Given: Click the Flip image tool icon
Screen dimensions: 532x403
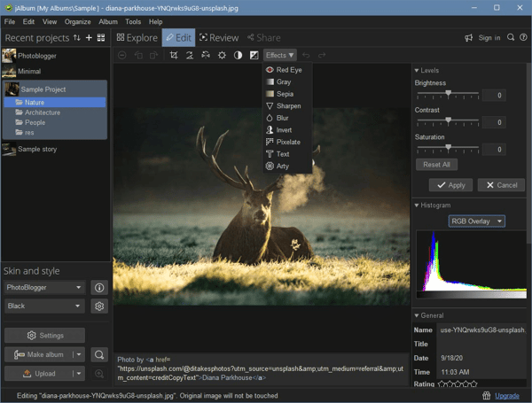Looking at the screenshot, I should pos(206,55).
